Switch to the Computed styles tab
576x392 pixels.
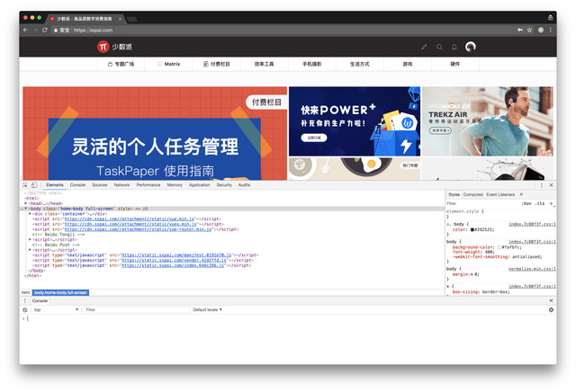click(472, 194)
